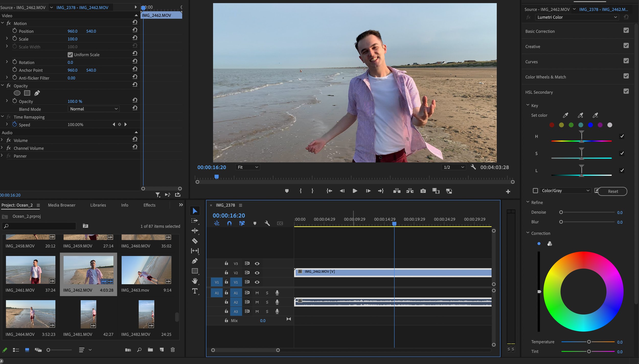Screen dimensions: 639x364
Task: Enable the Color/Gray mask checkbox
Action: point(535,191)
